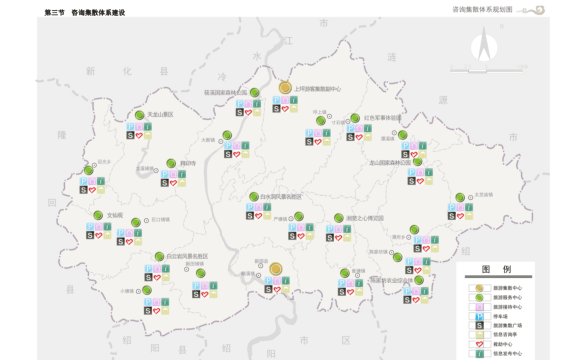Click the 第三节 咨询集散体系建设 heading

85,13
